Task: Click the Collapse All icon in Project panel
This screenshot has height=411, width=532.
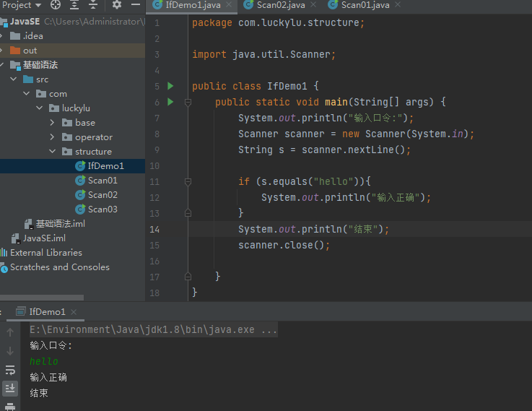Action: pos(93,5)
